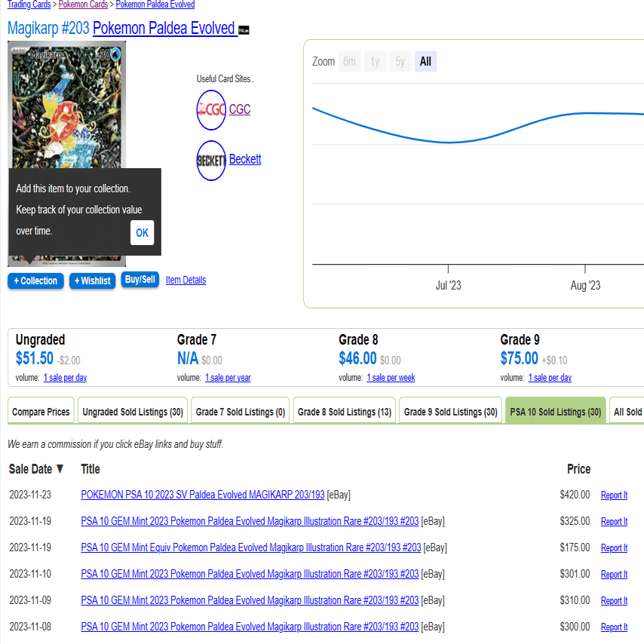Screen dimensions: 644x644
Task: Open Pokemon Paldea Evolved breadcrumb link
Action: 155,5
